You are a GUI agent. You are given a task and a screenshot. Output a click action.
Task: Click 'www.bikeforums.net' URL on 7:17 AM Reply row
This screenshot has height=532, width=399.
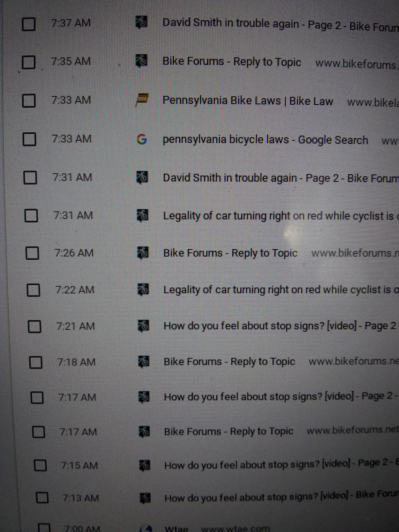(353, 430)
